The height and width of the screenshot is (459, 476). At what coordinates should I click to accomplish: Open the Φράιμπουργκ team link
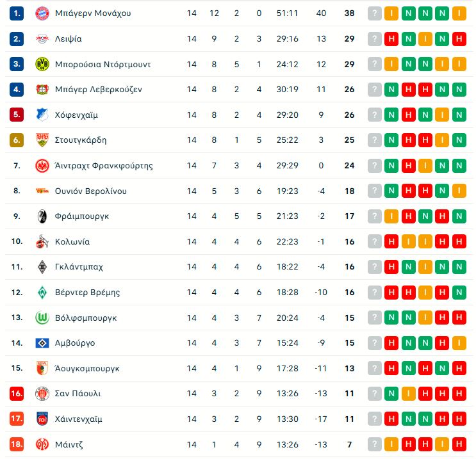pyautogui.click(x=83, y=216)
